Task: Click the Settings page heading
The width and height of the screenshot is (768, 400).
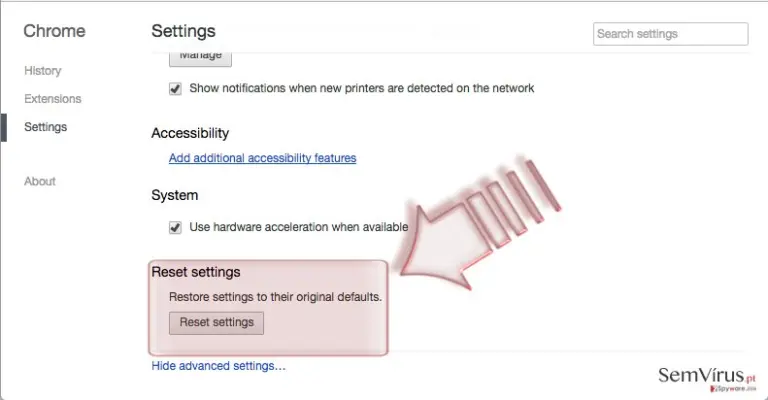Action: pos(183,31)
